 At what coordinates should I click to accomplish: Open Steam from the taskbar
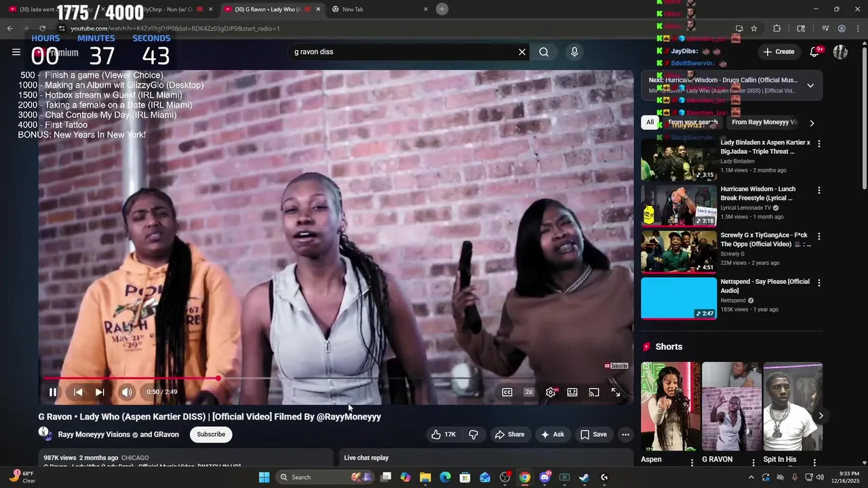pyautogui.click(x=584, y=477)
